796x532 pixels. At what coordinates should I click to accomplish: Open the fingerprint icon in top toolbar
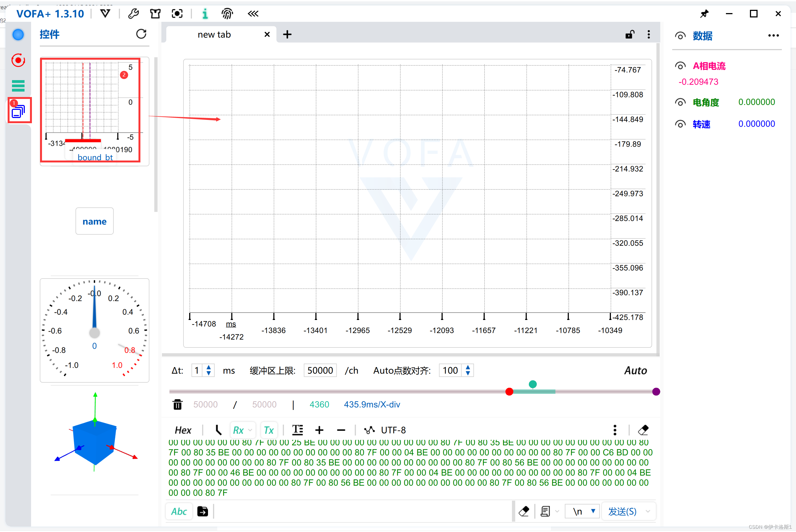[x=227, y=14]
